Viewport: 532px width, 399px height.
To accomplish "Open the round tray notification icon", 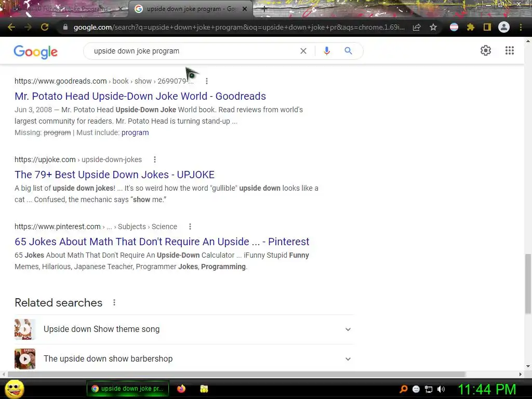I will tap(416, 389).
